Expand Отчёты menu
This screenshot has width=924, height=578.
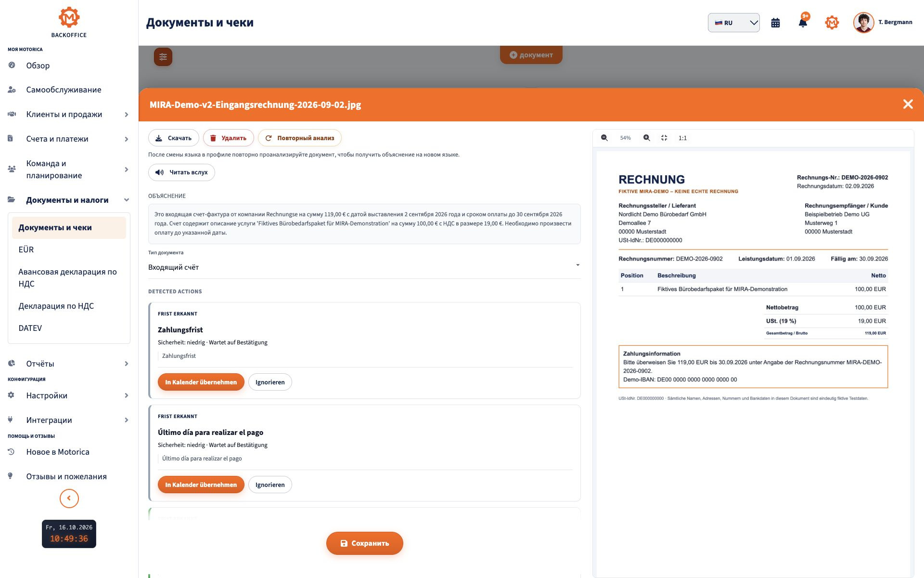tap(69, 364)
